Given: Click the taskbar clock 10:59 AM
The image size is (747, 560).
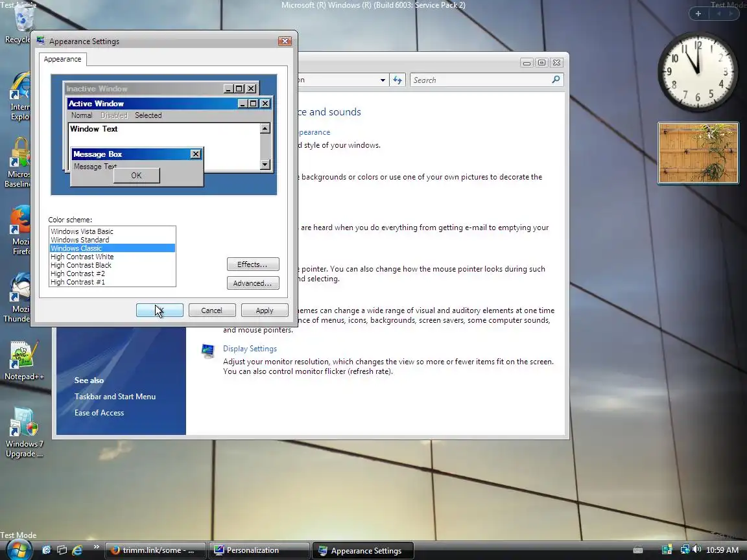Looking at the screenshot, I should [722, 550].
